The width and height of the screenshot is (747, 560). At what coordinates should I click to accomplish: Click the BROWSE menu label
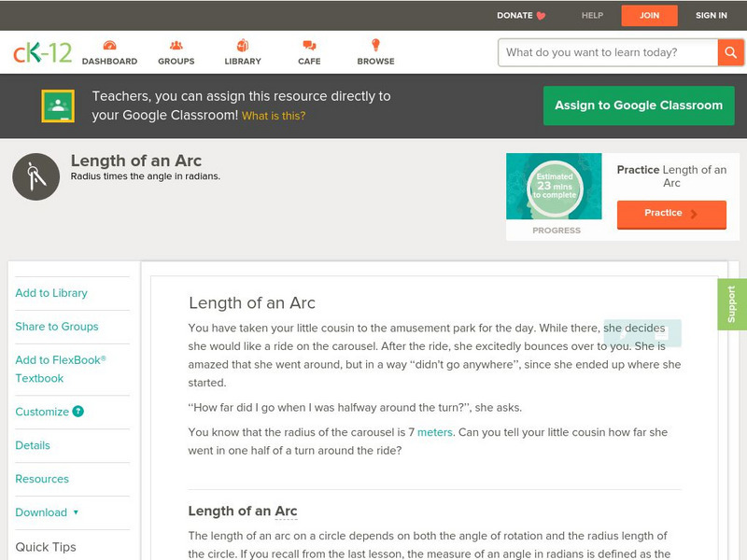376,62
